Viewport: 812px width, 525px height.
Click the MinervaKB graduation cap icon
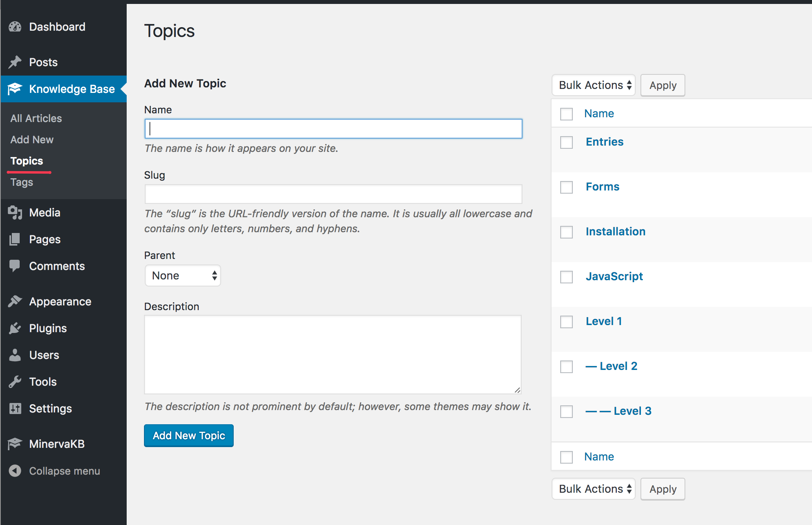(x=15, y=444)
